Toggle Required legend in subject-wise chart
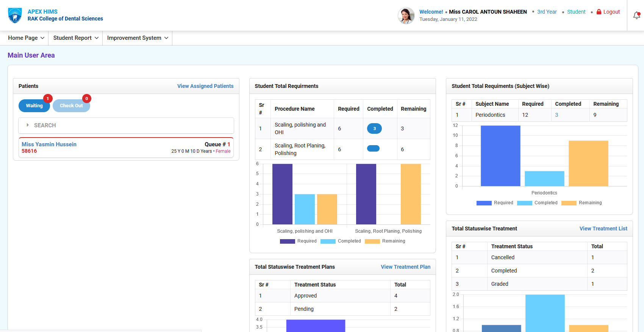This screenshot has width=644, height=332. click(x=495, y=203)
